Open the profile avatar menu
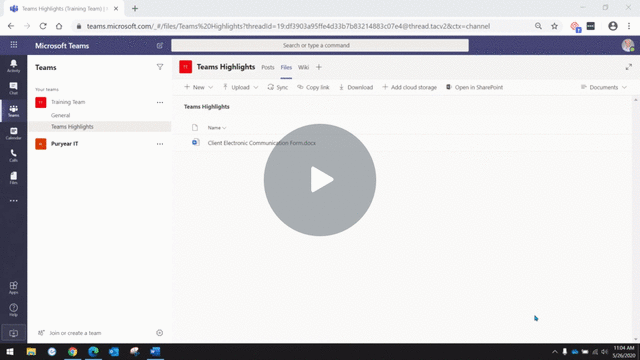Image resolution: width=640 pixels, height=360 pixels. [628, 45]
